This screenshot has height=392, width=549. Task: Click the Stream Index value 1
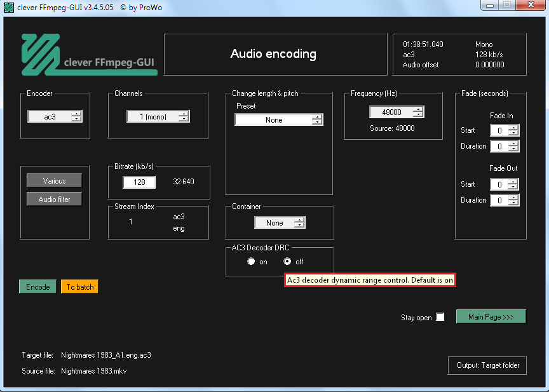(x=131, y=222)
